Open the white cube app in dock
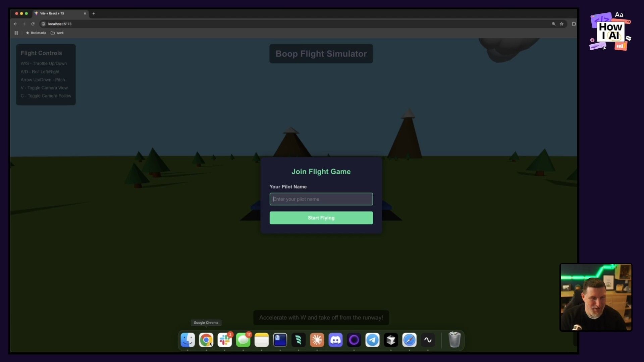 (x=391, y=340)
